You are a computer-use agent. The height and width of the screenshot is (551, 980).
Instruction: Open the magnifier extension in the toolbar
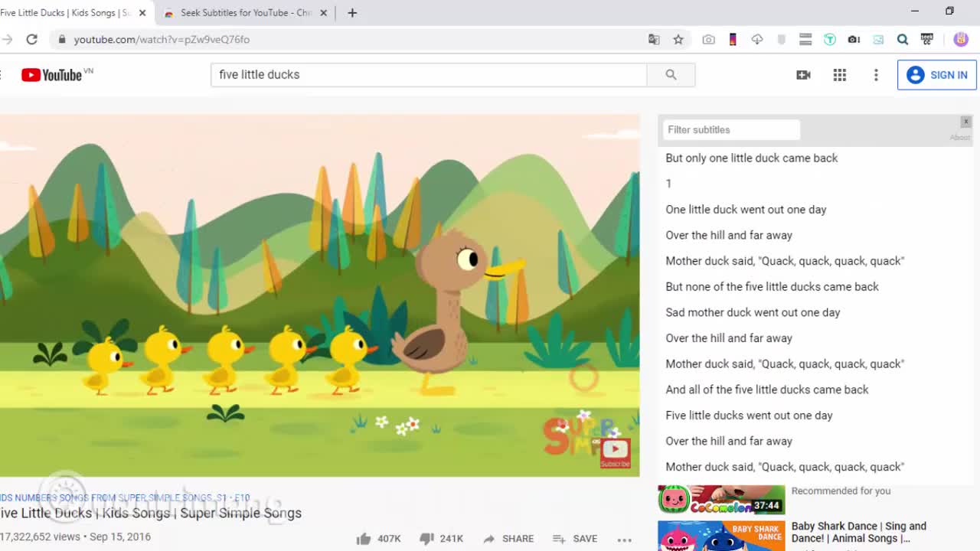(903, 39)
